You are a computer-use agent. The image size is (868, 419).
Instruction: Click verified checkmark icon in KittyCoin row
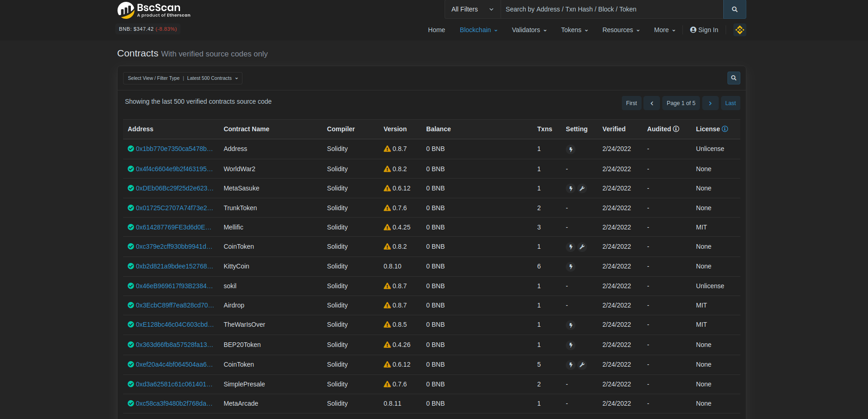(131, 266)
